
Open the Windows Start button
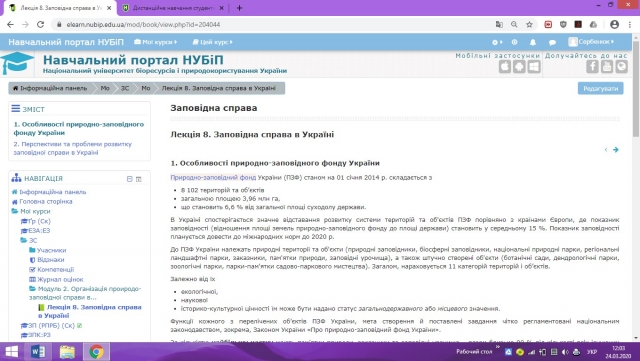(11, 352)
